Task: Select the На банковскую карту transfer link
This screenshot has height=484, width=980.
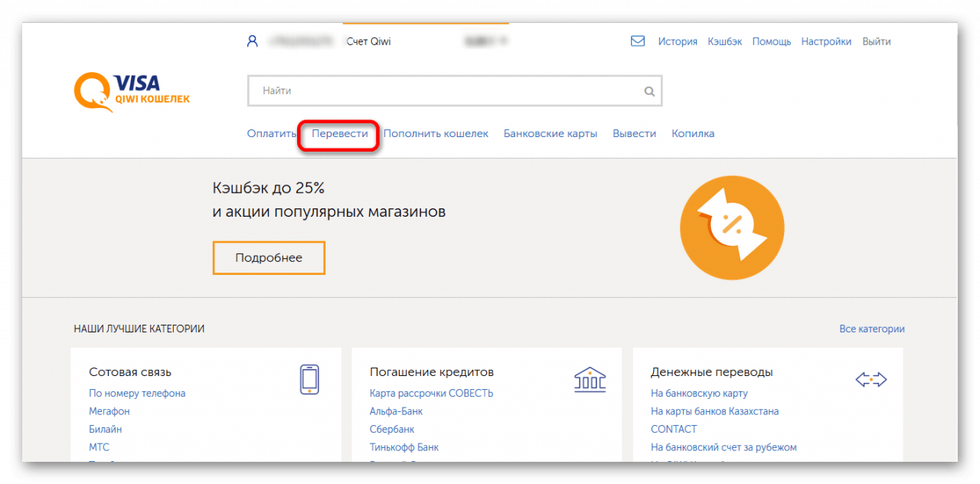Action: (698, 394)
